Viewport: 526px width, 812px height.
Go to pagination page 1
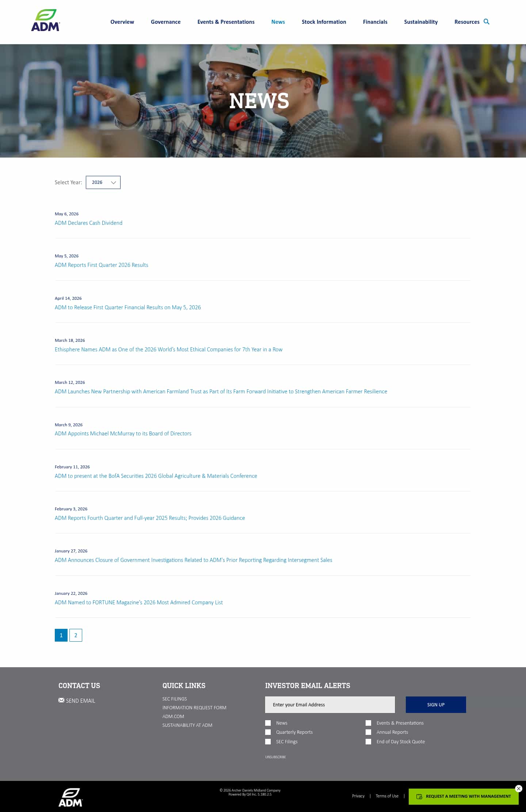click(61, 635)
